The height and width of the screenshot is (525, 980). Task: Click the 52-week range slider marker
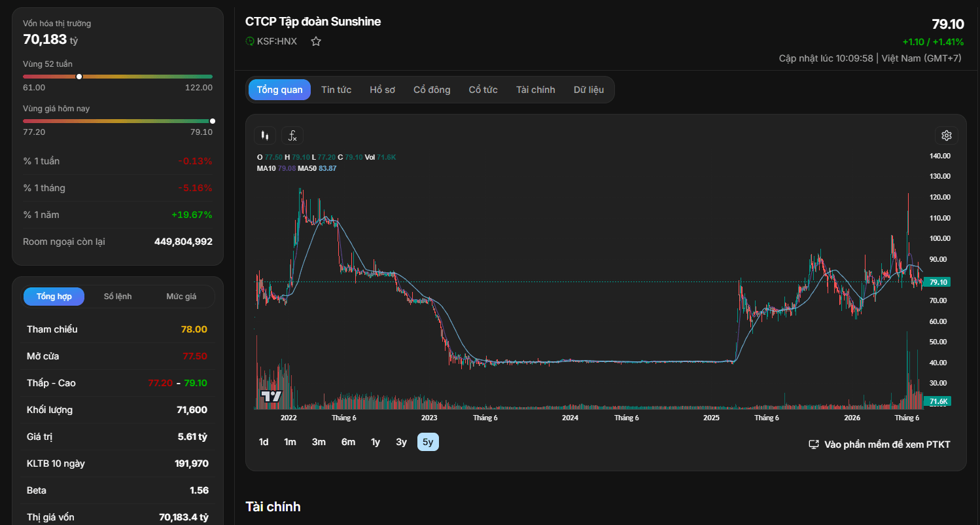click(x=79, y=77)
